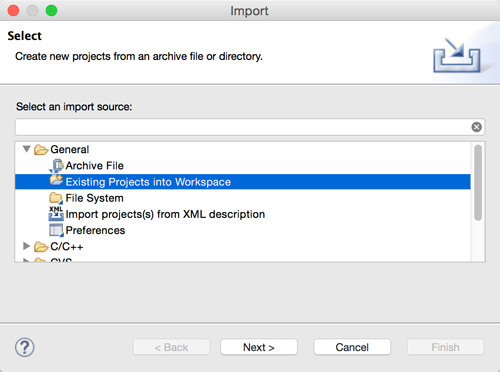Focus the import source filter text field
Image resolution: width=500 pixels, height=372 pixels.
point(243,127)
